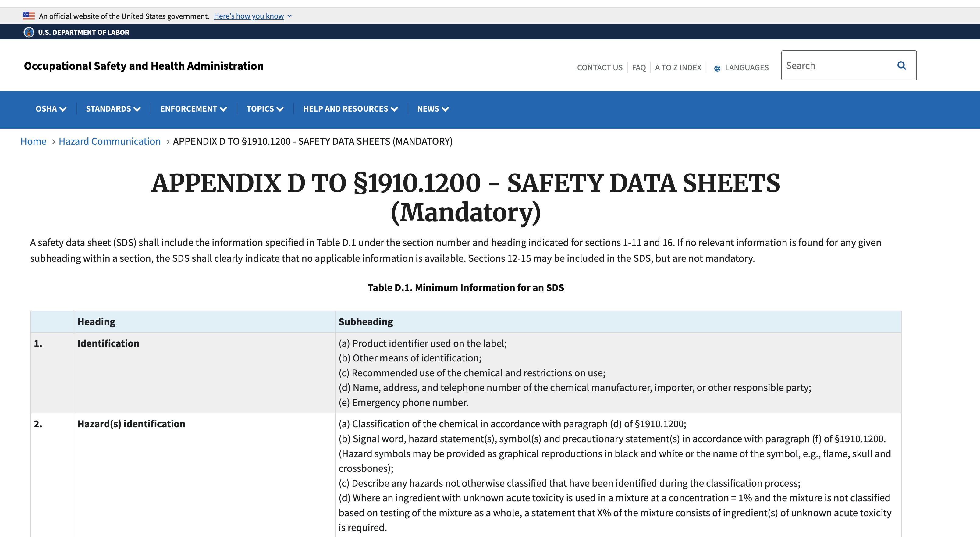Click the search magnifier icon

pos(901,66)
